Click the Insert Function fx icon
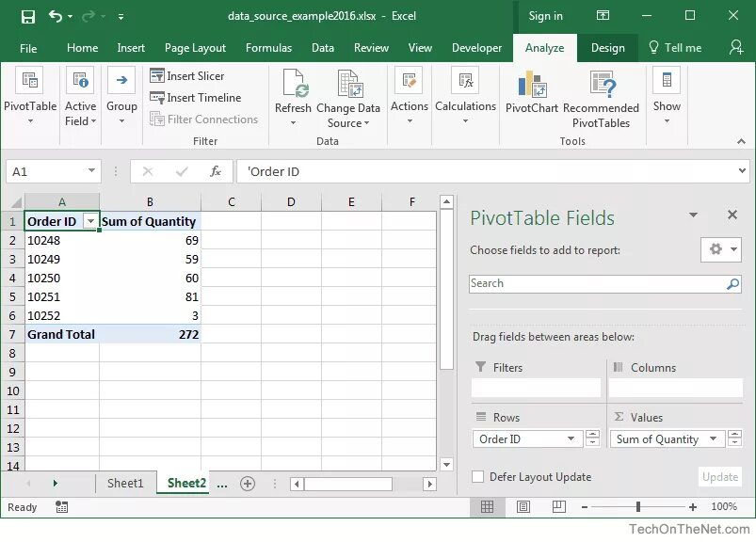Image resolution: width=756 pixels, height=542 pixels. click(216, 171)
